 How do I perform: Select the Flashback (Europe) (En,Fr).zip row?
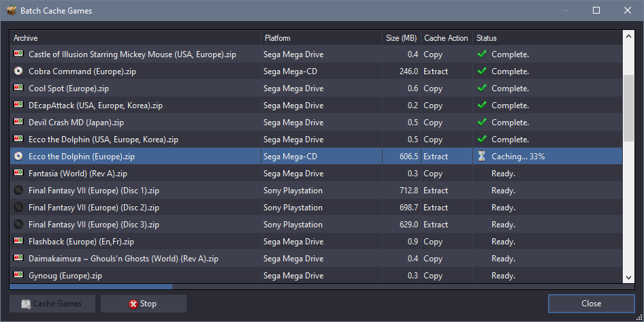[136, 242]
